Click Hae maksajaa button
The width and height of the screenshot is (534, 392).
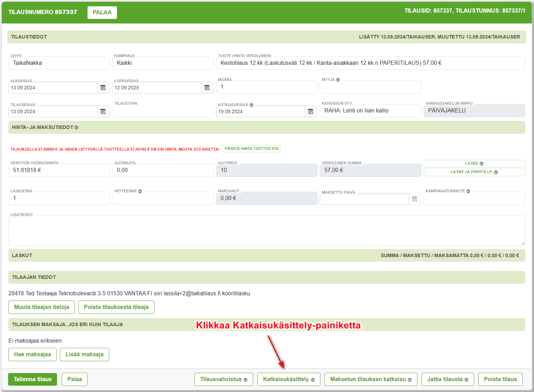33,355
